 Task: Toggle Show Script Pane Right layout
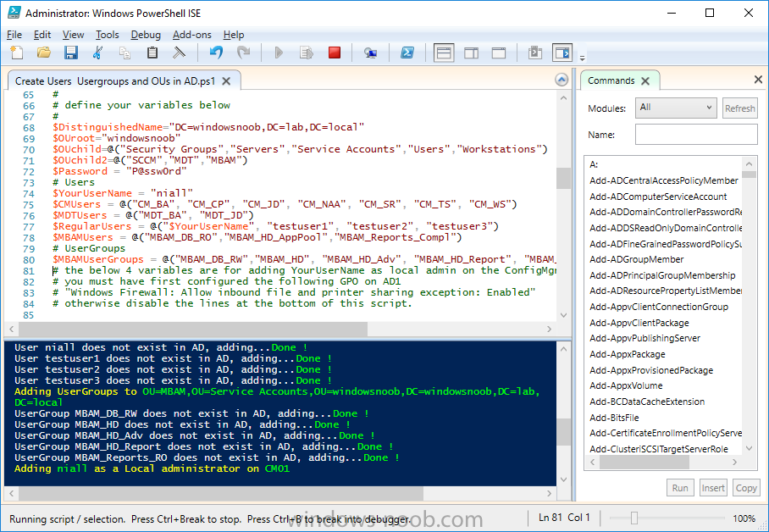[471, 53]
